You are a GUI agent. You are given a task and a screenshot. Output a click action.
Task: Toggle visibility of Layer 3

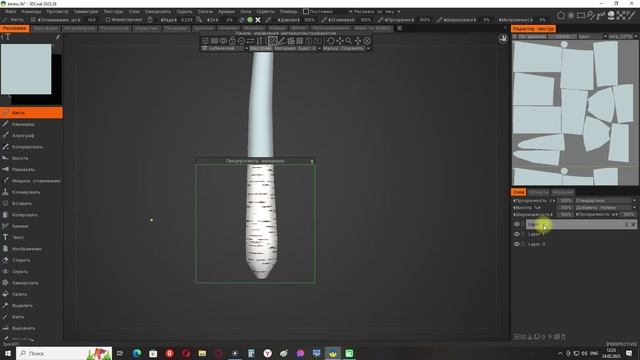click(517, 244)
